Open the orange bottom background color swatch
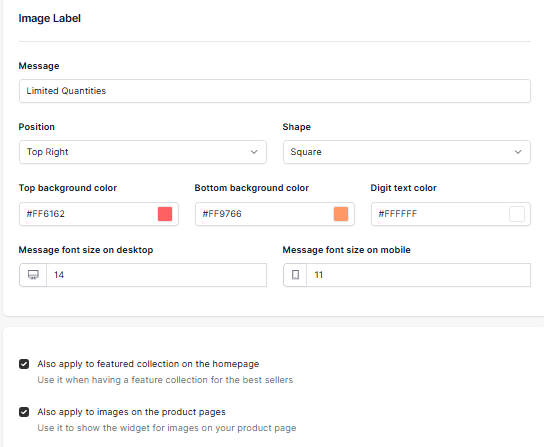This screenshot has width=544, height=447. click(x=341, y=214)
